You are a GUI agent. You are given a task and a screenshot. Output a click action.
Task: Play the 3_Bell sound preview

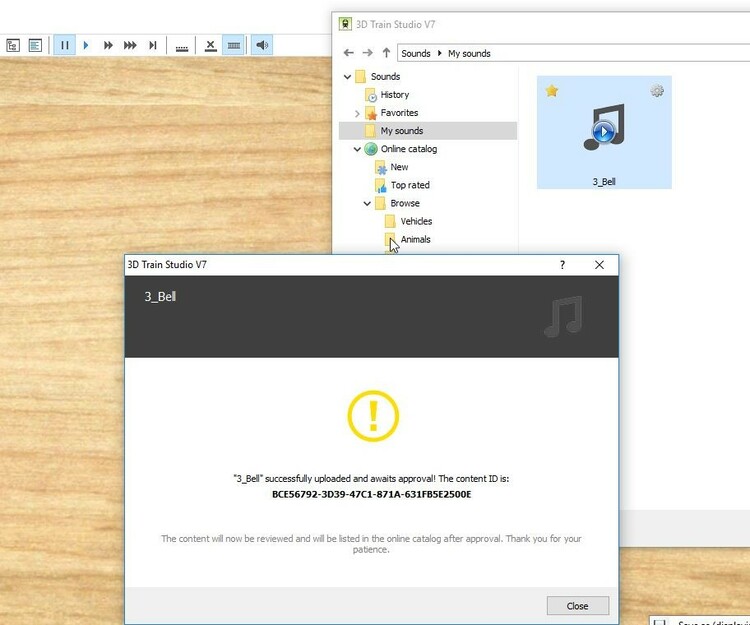[604, 132]
